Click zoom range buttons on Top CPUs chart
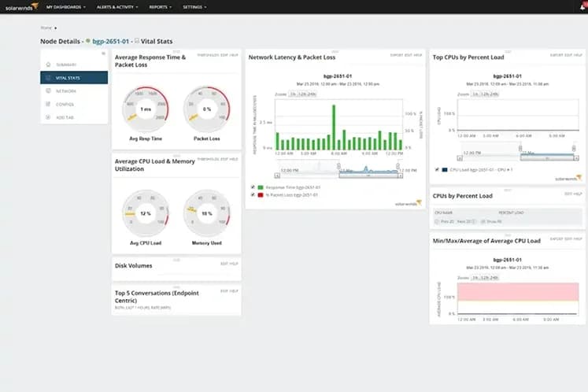This screenshot has width=588, height=392. click(485, 94)
